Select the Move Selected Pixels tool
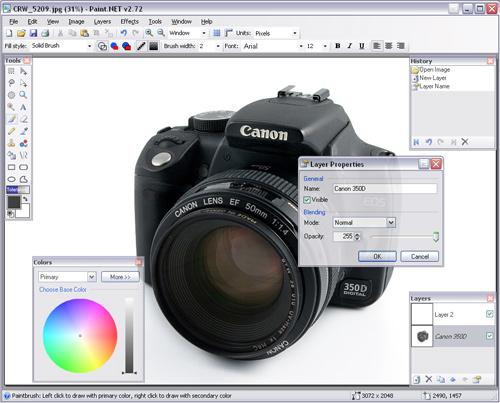The height and width of the screenshot is (403, 500). coord(23,71)
